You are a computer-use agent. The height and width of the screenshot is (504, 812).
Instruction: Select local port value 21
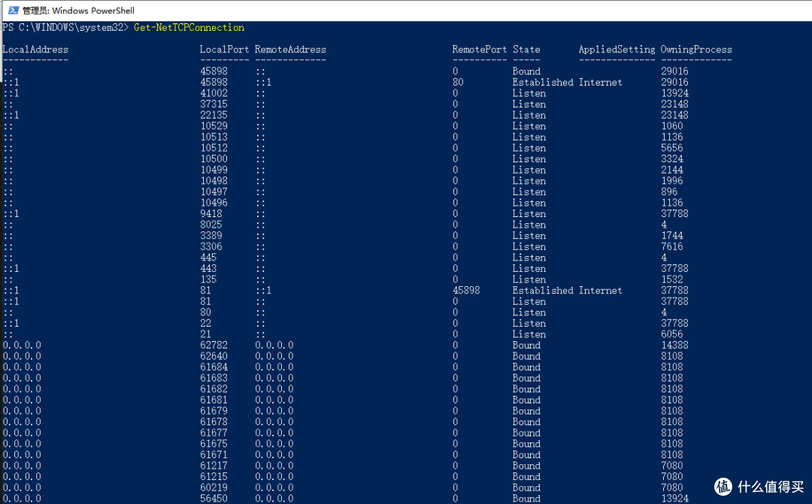coord(205,334)
